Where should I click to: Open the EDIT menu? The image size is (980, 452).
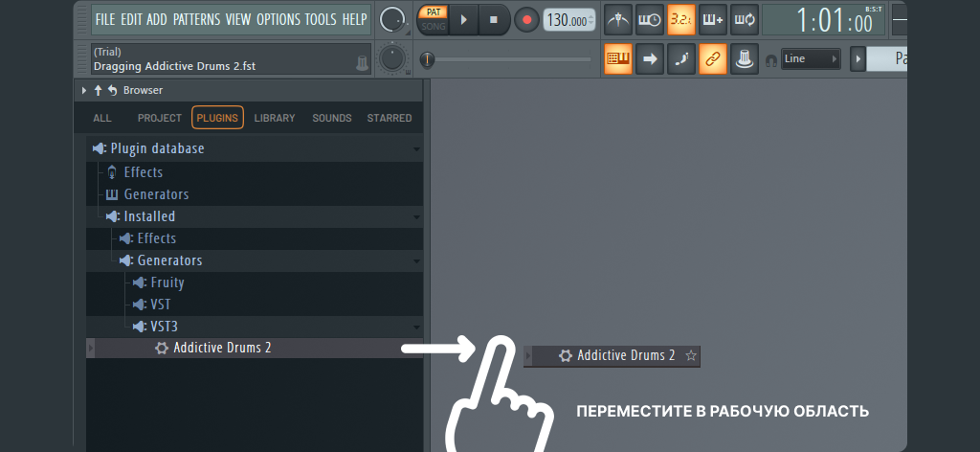(131, 19)
